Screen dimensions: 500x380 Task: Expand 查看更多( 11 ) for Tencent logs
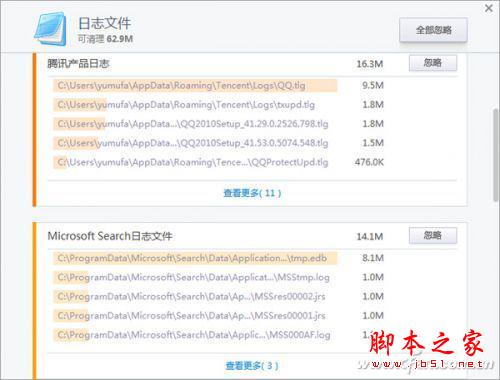coord(252,193)
